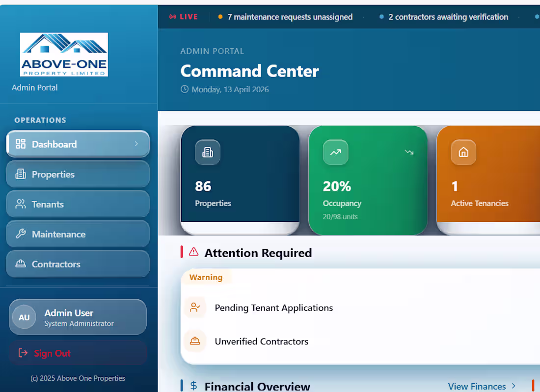Open the 86 Properties stat card
This screenshot has height=392, width=540.
pyautogui.click(x=240, y=180)
